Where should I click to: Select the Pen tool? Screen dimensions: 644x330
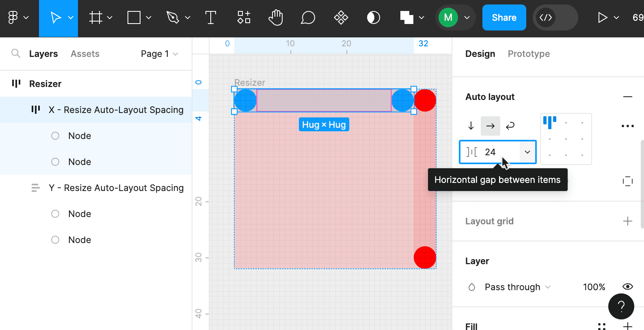pos(173,18)
